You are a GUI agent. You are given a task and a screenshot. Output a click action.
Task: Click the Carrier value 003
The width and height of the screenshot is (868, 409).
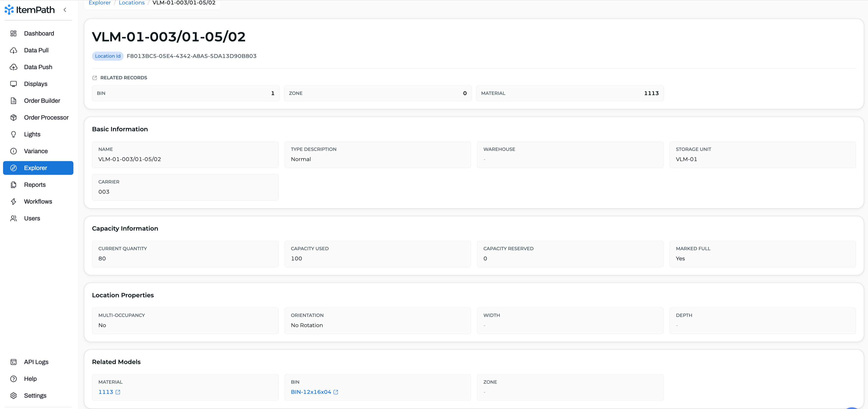[104, 192]
